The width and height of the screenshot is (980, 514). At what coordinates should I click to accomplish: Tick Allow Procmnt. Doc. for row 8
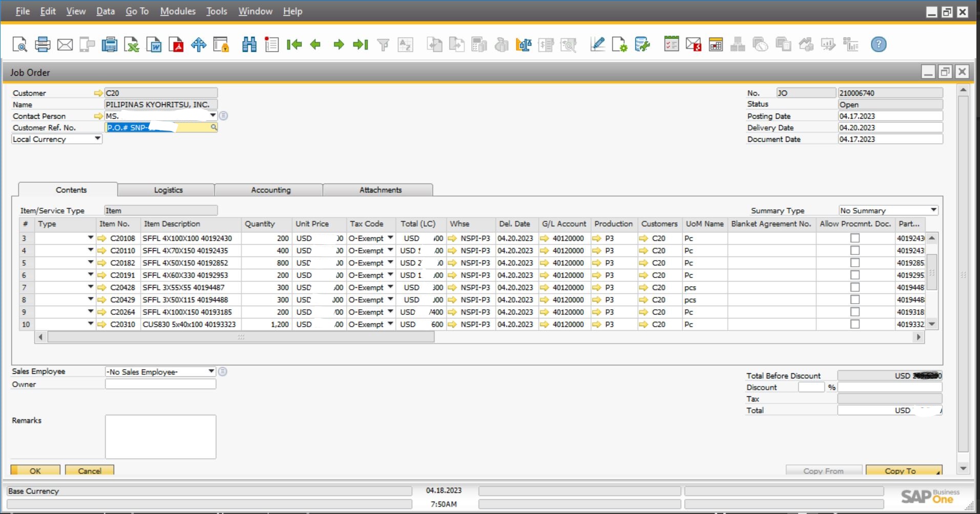(x=854, y=299)
